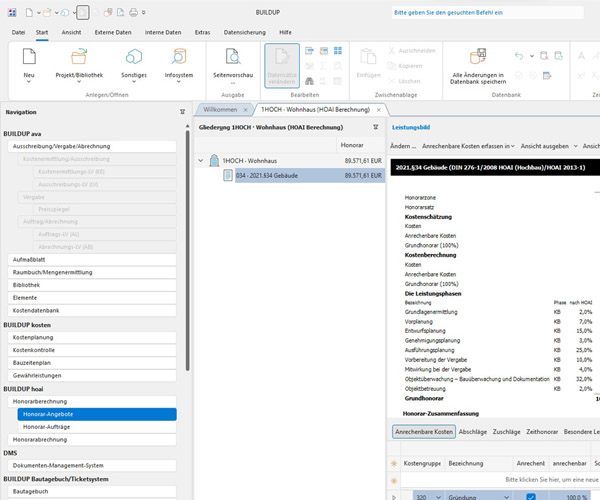Open the Gründung Bezeichnung dropdown

pos(507,497)
